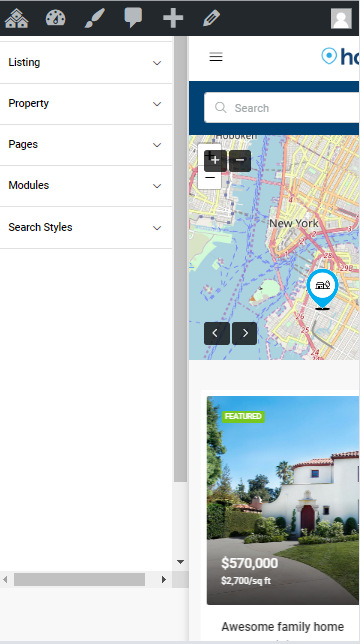Expand the Listing section
This screenshot has height=644, width=360.
click(x=86, y=63)
